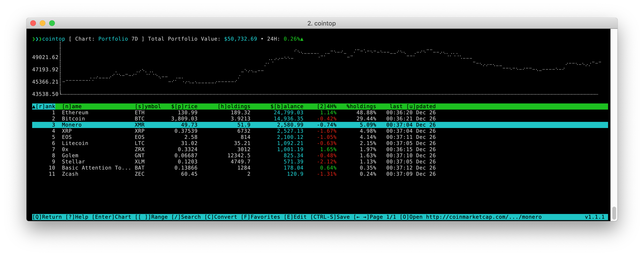Click 0x 24H change 1.65%
The image size is (644, 256).
click(328, 149)
